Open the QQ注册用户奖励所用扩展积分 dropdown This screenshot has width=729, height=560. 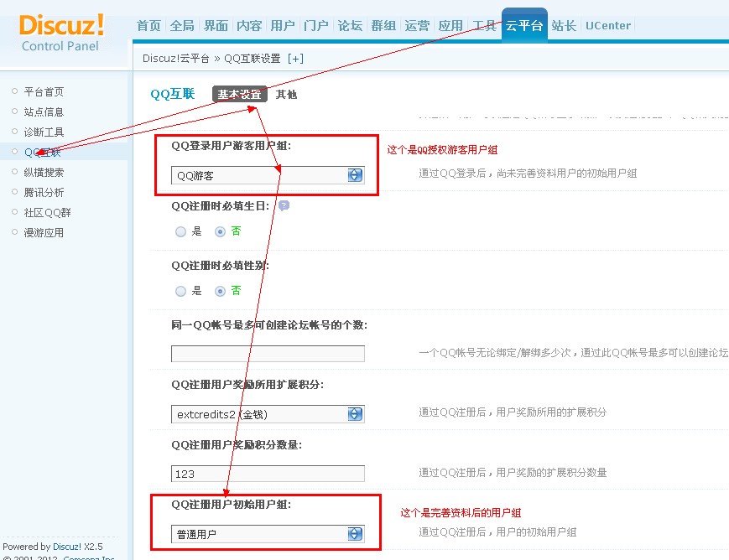coord(268,414)
